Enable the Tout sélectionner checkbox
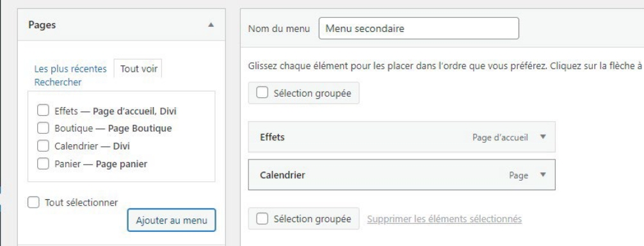This screenshot has width=644, height=246. pos(34,202)
